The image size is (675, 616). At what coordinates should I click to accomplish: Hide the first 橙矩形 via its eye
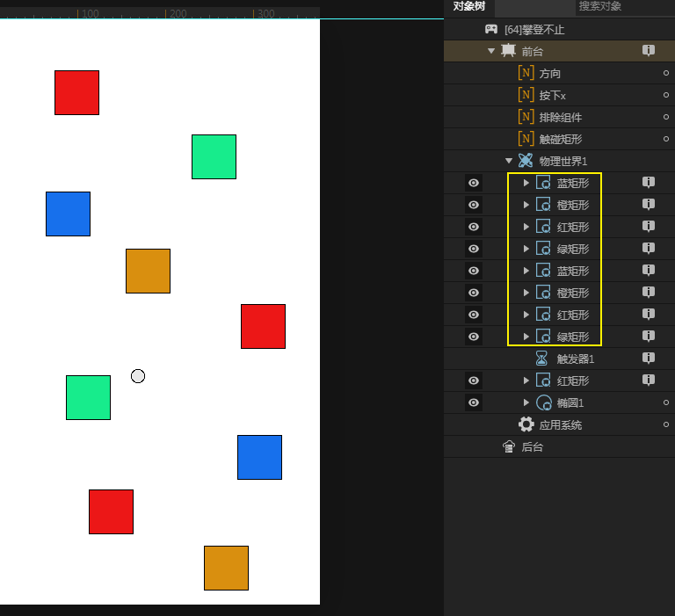[x=474, y=205]
